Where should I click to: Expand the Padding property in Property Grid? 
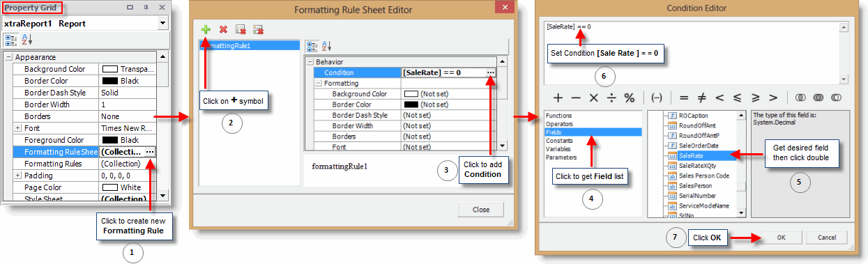pos(17,176)
